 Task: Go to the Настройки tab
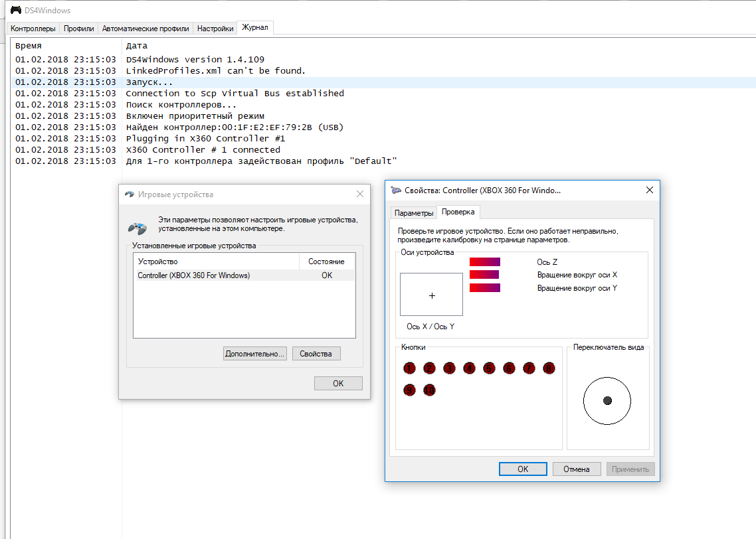pyautogui.click(x=215, y=29)
